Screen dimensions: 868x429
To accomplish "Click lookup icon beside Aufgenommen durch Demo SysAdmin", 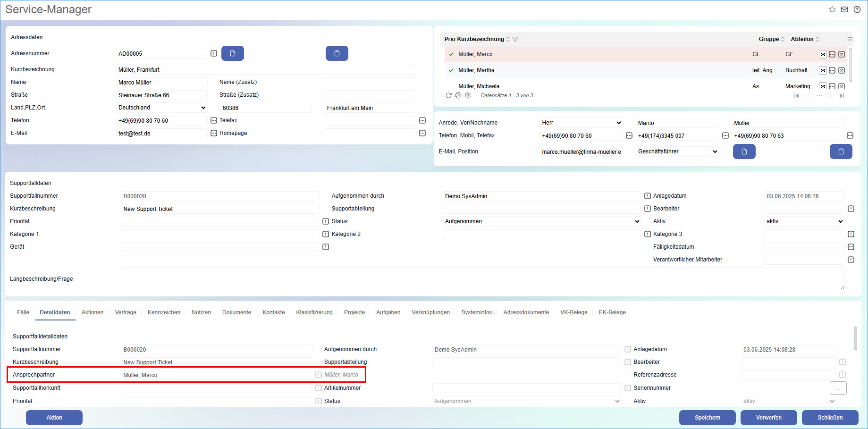I will 648,196.
